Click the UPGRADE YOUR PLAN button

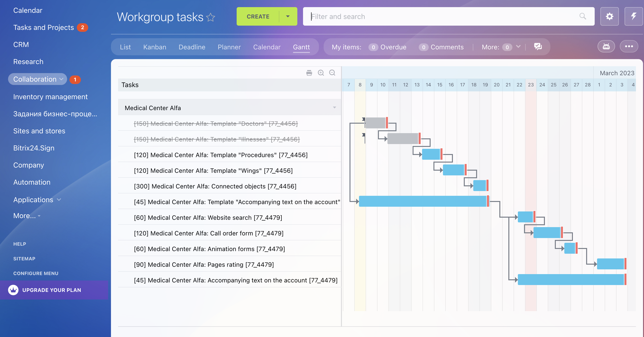coord(51,290)
